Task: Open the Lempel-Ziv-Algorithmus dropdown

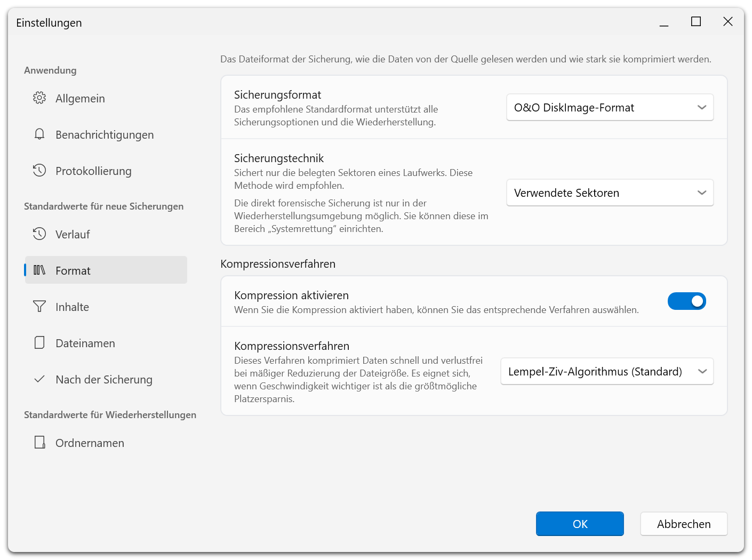Action: click(x=607, y=372)
